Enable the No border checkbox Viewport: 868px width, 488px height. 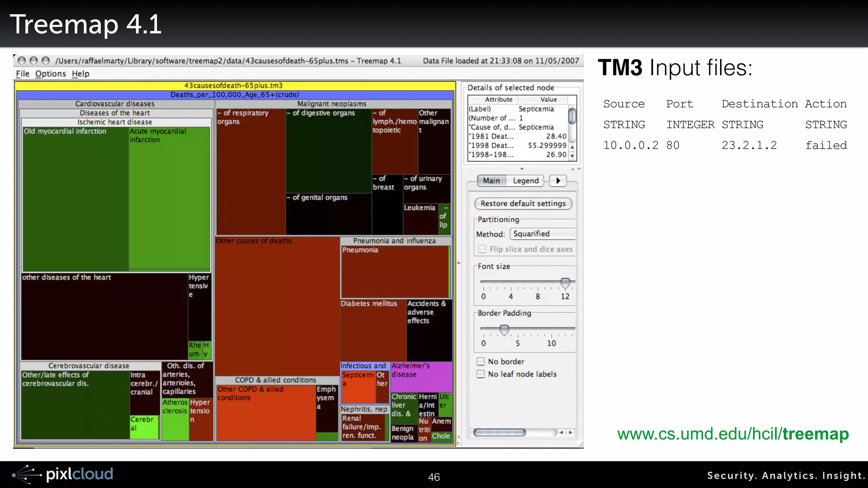(481, 361)
